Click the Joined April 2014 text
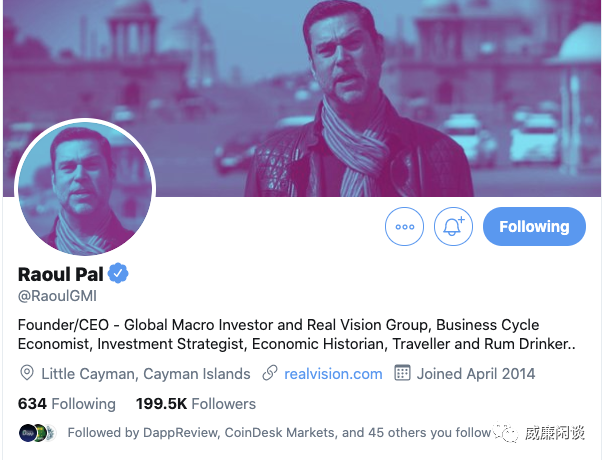Viewport: 604px width, 460px height. [x=476, y=373]
